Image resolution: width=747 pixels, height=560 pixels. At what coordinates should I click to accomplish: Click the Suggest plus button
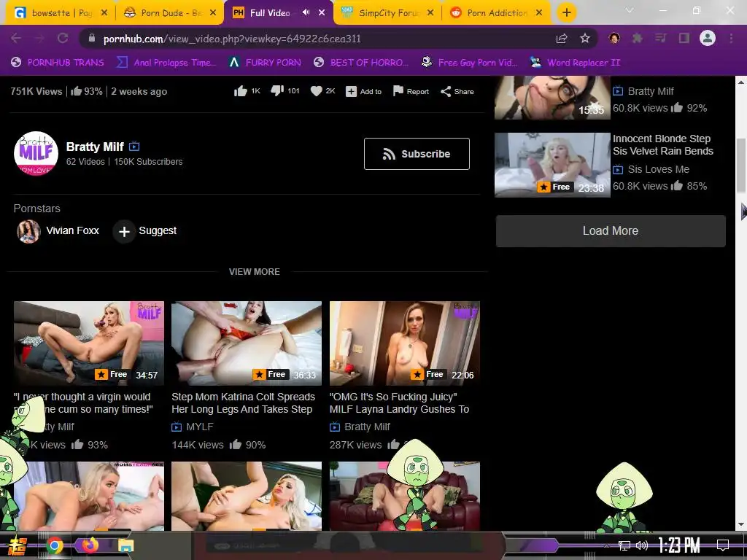click(x=124, y=231)
